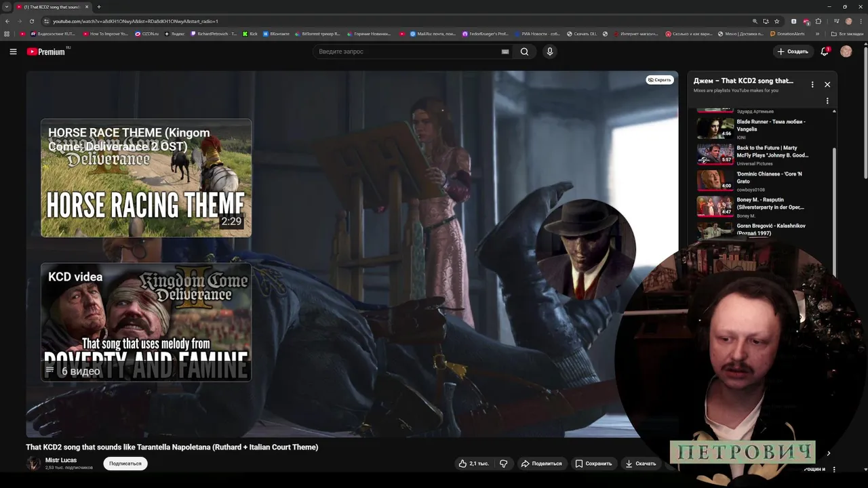Show more bookmarks with double chevron

click(817, 34)
